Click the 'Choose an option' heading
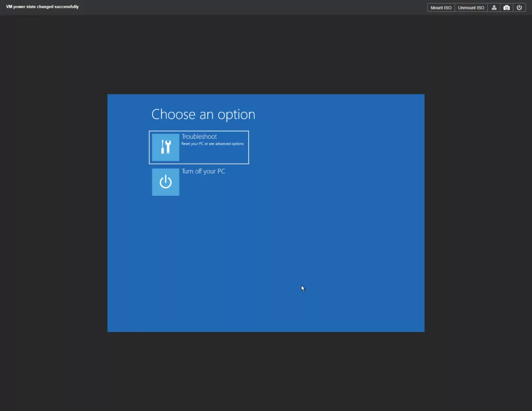 pyautogui.click(x=203, y=114)
